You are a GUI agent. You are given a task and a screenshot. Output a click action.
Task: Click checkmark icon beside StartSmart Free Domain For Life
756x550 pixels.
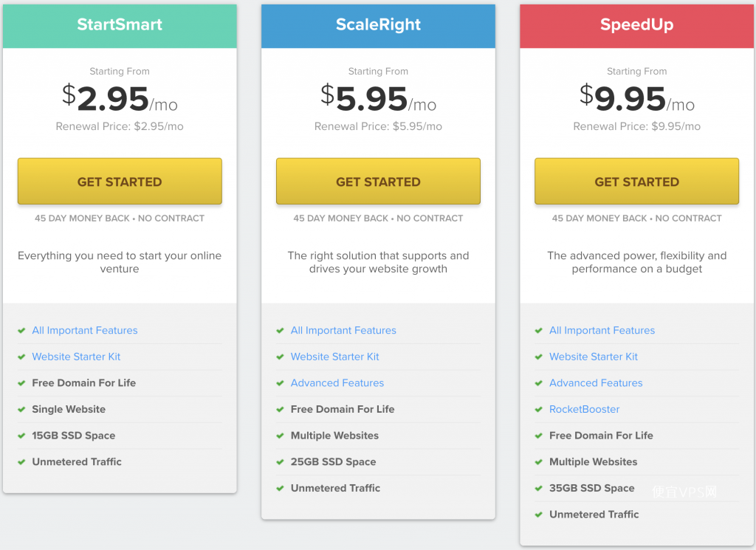[21, 383]
